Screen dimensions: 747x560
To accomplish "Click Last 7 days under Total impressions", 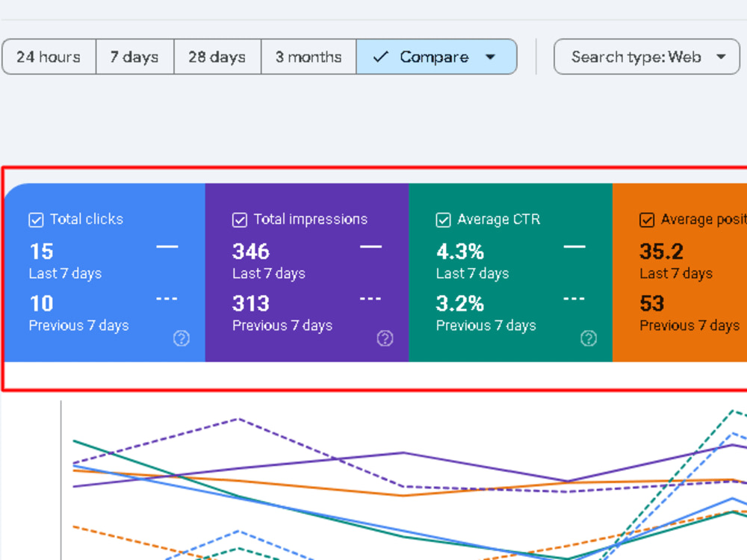I will click(x=269, y=274).
